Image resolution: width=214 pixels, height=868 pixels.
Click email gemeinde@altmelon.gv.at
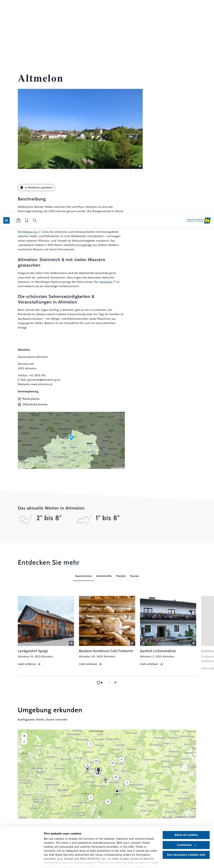tap(44, 380)
